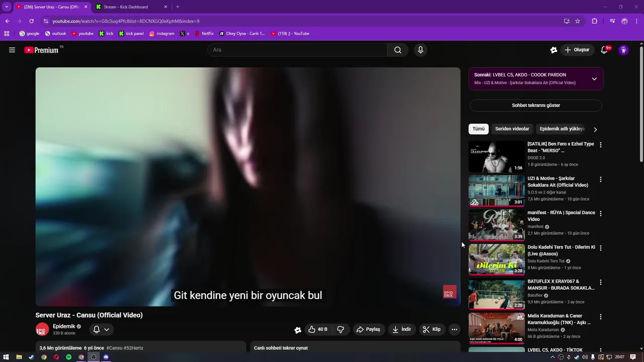This screenshot has width=644, height=362.
Task: Open Epidemik channel name link
Action: [64, 326]
